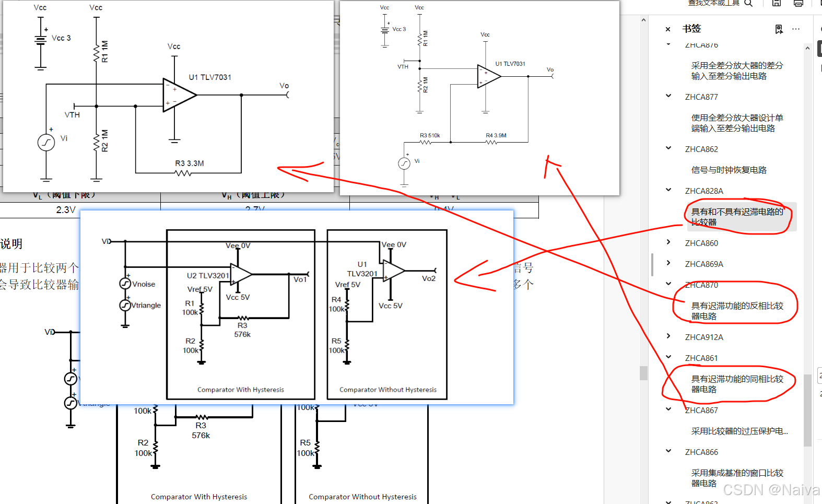Screen dimensions: 822x504
Task: Click the schematic thumbnail with R3 510k resistor
Action: [479, 98]
